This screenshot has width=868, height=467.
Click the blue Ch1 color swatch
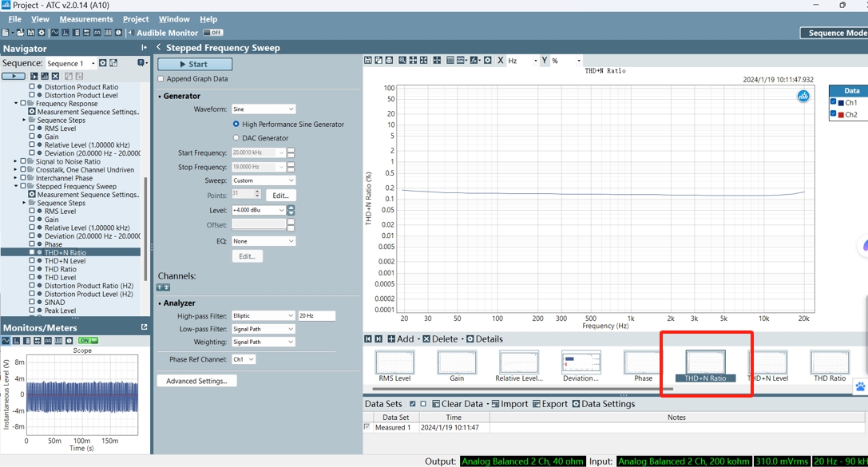[841, 102]
